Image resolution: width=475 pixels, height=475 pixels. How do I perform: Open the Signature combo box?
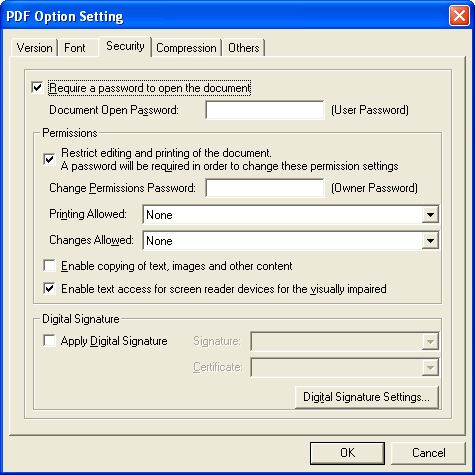(x=345, y=341)
